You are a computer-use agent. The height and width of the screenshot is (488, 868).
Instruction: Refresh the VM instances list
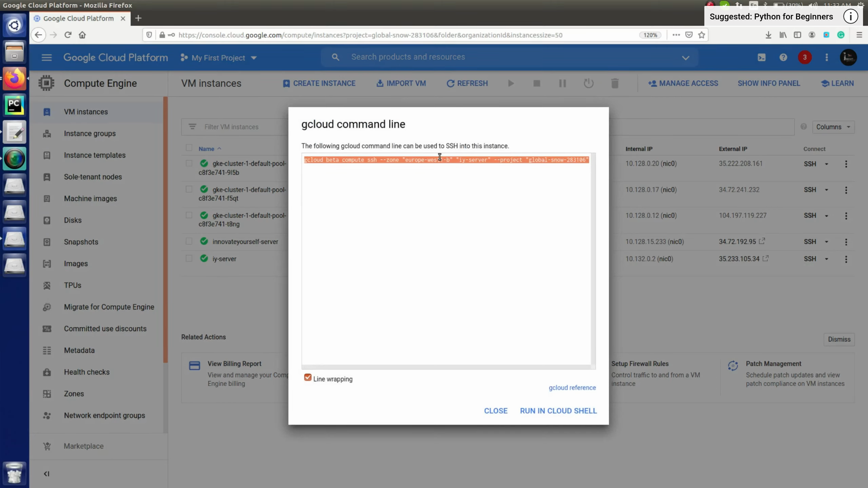point(467,83)
